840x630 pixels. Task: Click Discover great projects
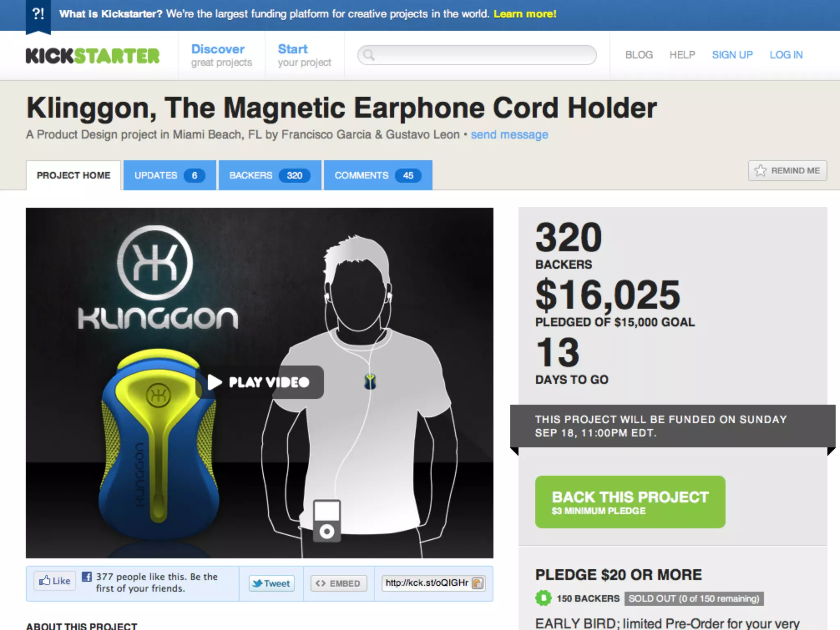tap(221, 55)
